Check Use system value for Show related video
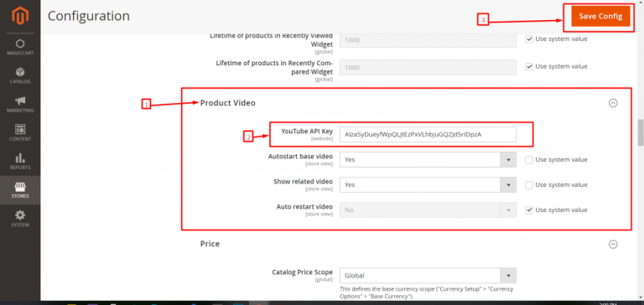The width and height of the screenshot is (644, 305). 529,184
